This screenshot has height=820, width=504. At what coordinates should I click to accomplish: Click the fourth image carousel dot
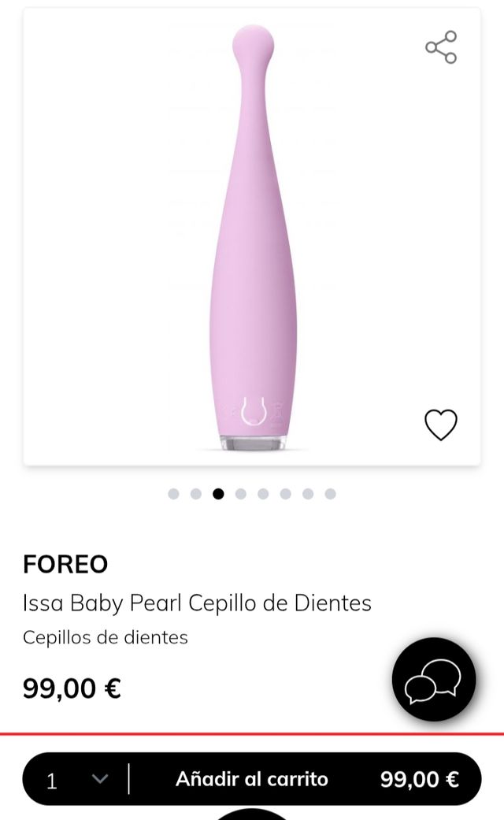pyautogui.click(x=240, y=494)
